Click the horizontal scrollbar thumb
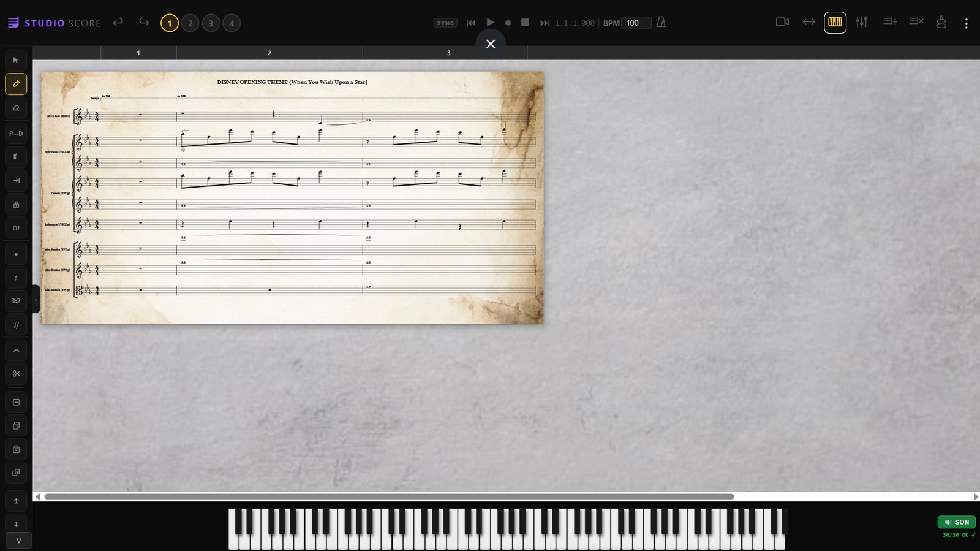The height and width of the screenshot is (551, 980). click(389, 496)
